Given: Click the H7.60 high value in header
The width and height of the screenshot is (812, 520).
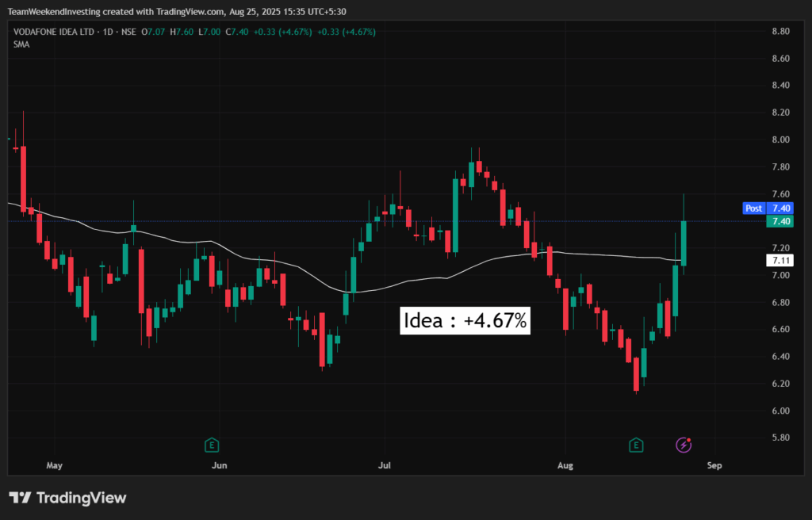Looking at the screenshot, I should (181, 32).
